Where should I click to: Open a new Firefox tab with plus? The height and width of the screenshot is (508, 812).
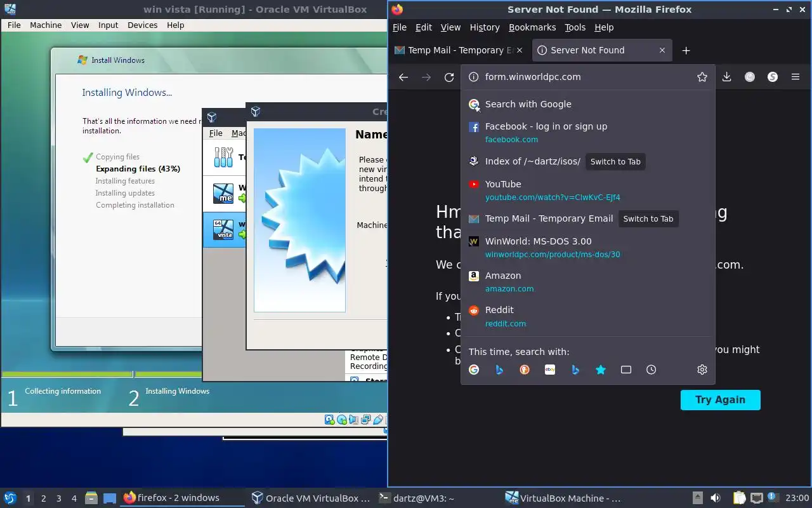[x=686, y=50]
